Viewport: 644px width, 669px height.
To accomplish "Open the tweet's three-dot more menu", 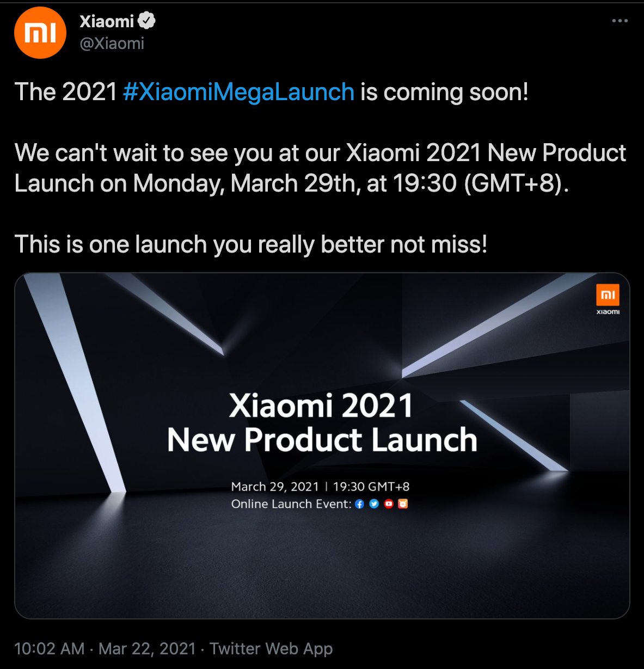I will [x=620, y=21].
